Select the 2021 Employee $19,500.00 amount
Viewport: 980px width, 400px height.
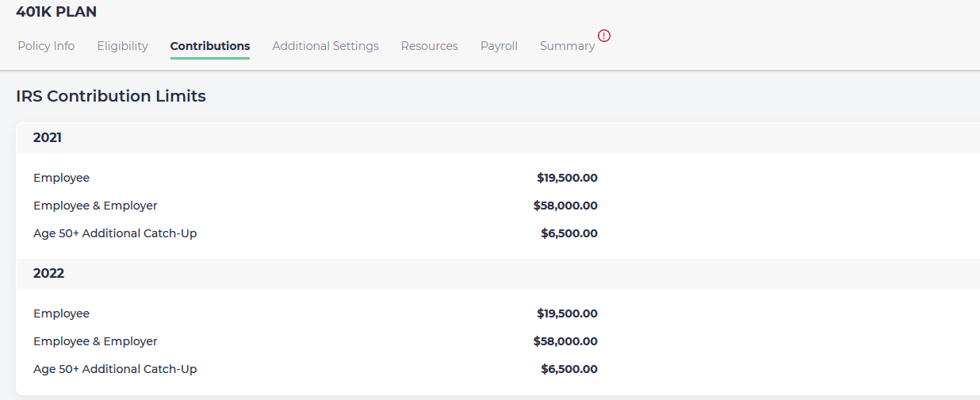567,178
